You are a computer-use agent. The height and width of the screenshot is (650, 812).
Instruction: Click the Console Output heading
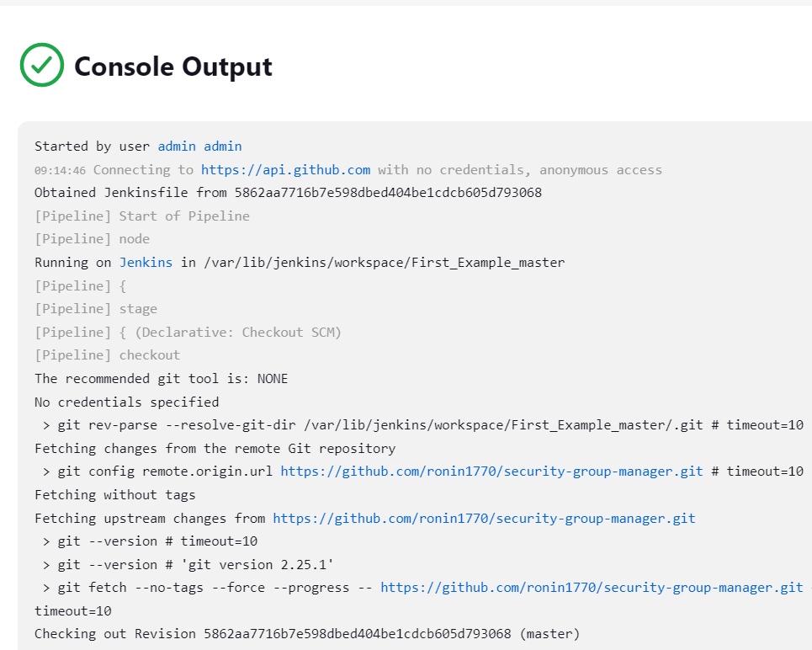tap(172, 67)
